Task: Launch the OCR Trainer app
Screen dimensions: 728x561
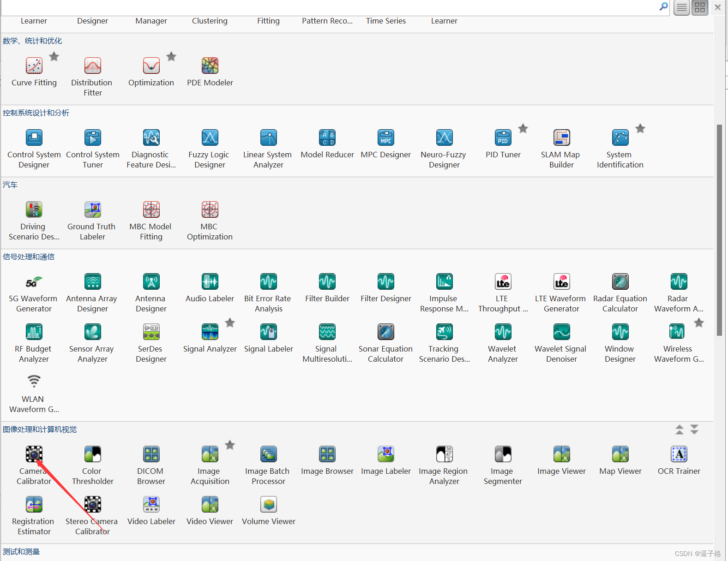Action: [x=679, y=454]
